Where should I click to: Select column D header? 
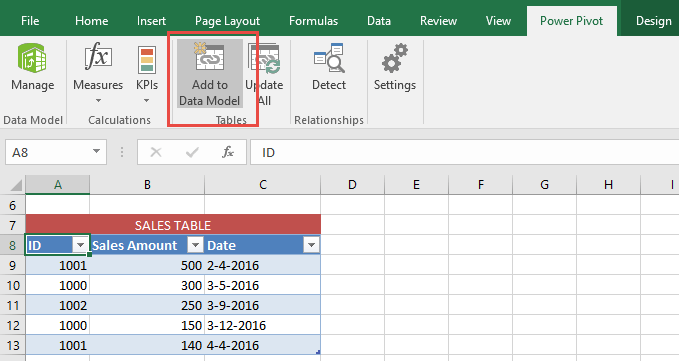point(352,185)
